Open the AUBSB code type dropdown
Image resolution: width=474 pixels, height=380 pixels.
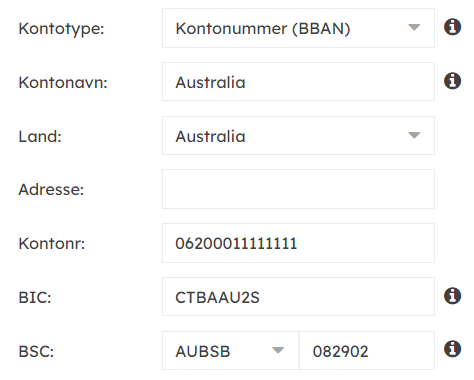point(230,351)
